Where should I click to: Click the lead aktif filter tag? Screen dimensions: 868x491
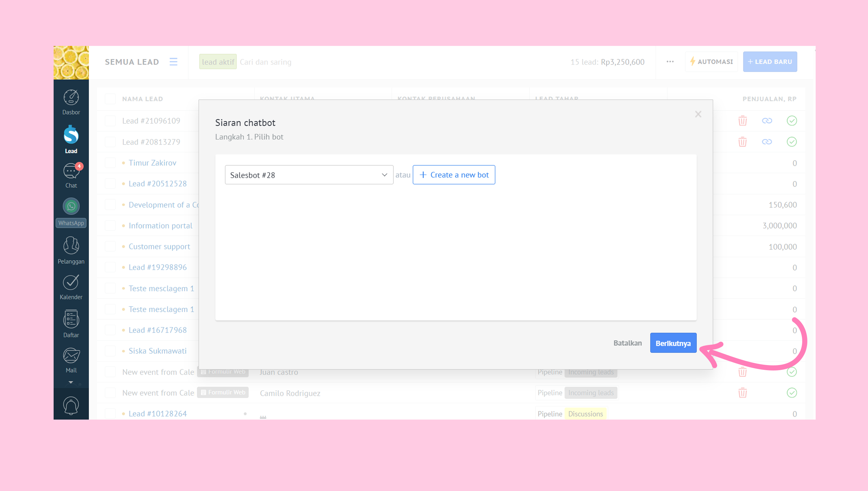218,62
